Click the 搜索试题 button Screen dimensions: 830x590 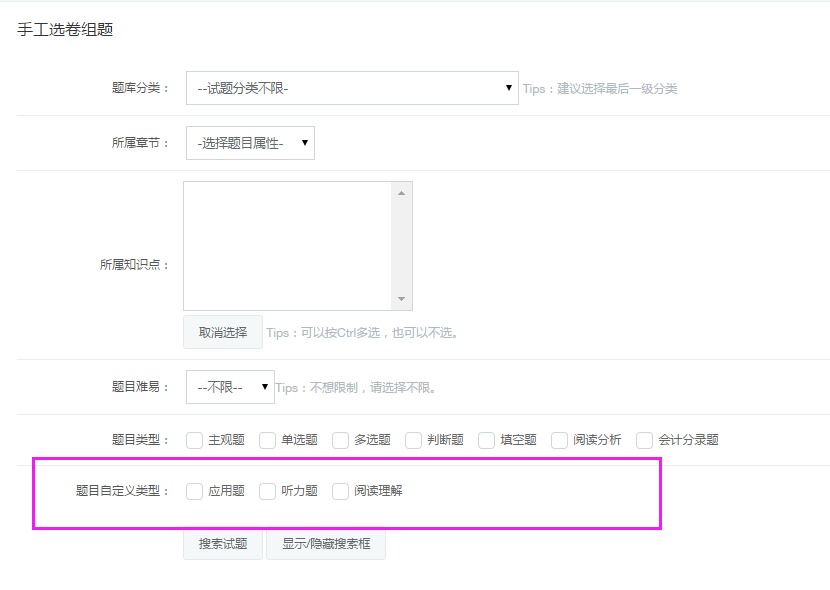pyautogui.click(x=223, y=544)
